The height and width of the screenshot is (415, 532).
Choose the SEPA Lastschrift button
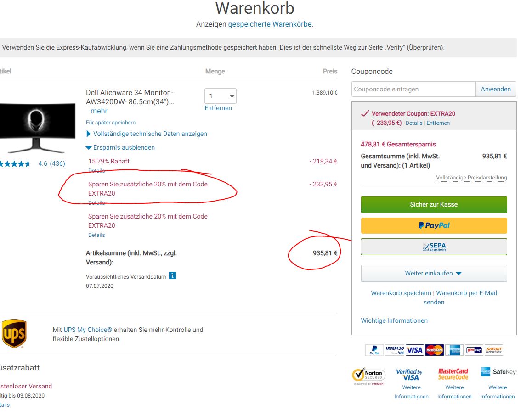coord(434,247)
